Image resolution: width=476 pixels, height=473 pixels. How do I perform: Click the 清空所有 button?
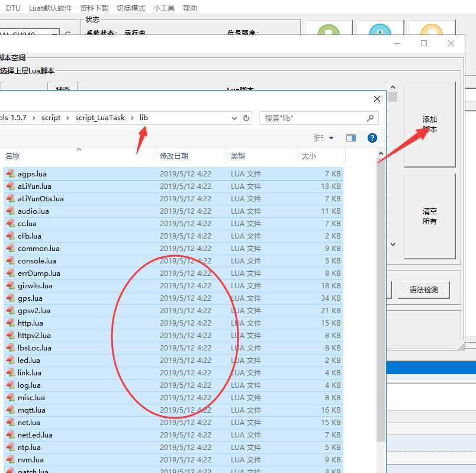[x=430, y=216]
